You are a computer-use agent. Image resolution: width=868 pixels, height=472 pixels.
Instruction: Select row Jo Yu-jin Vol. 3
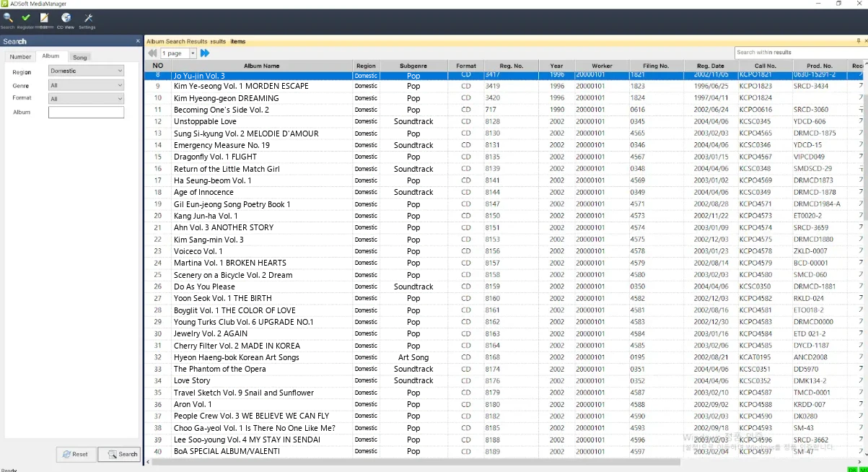coord(504,75)
